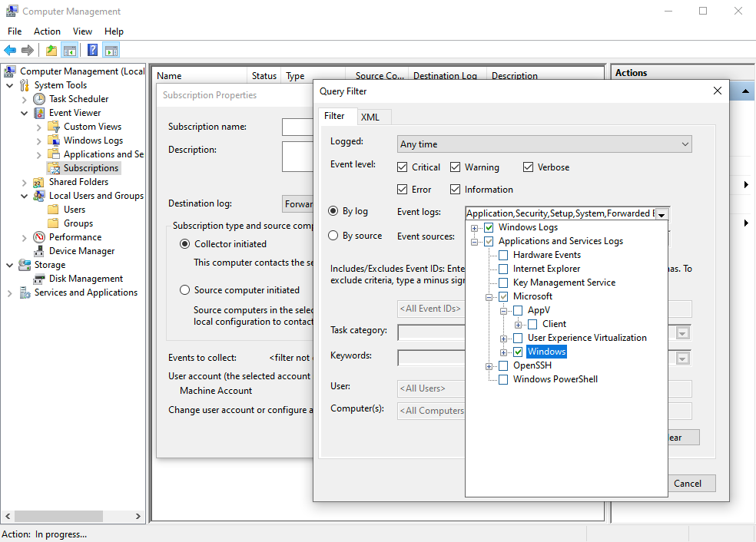Image resolution: width=756 pixels, height=542 pixels.
Task: Check the Windows PowerShell log checkbox
Action: 503,379
